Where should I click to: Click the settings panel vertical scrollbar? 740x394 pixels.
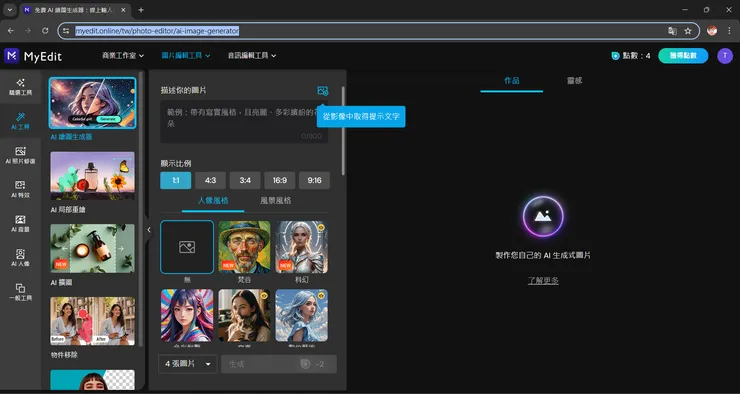click(343, 131)
